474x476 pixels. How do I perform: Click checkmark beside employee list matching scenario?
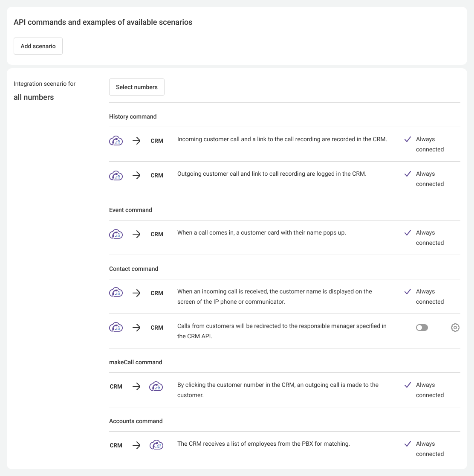tap(408, 444)
